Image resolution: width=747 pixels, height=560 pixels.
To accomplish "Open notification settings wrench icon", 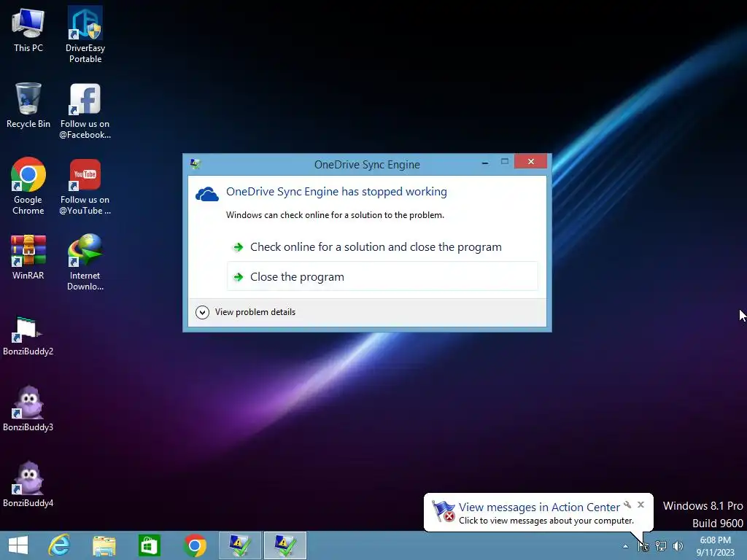I will click(x=627, y=505).
